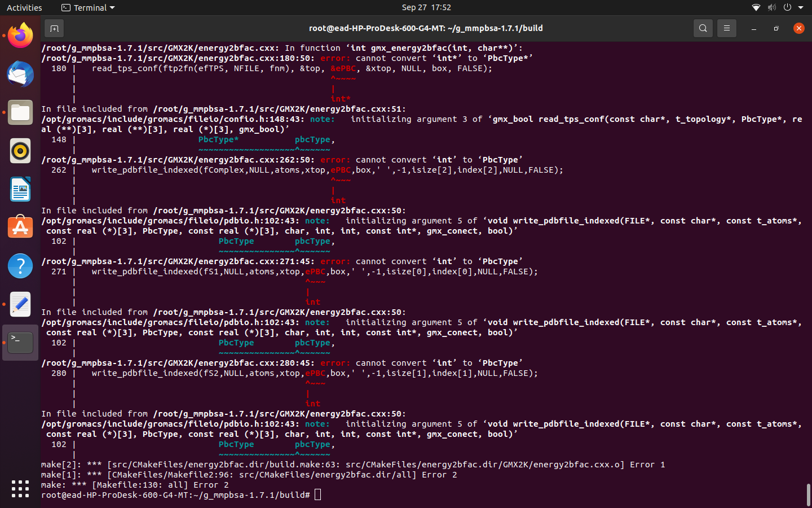Click red 'int*' annotation under line 180
Viewport: 812px width, 508px height.
341,99
